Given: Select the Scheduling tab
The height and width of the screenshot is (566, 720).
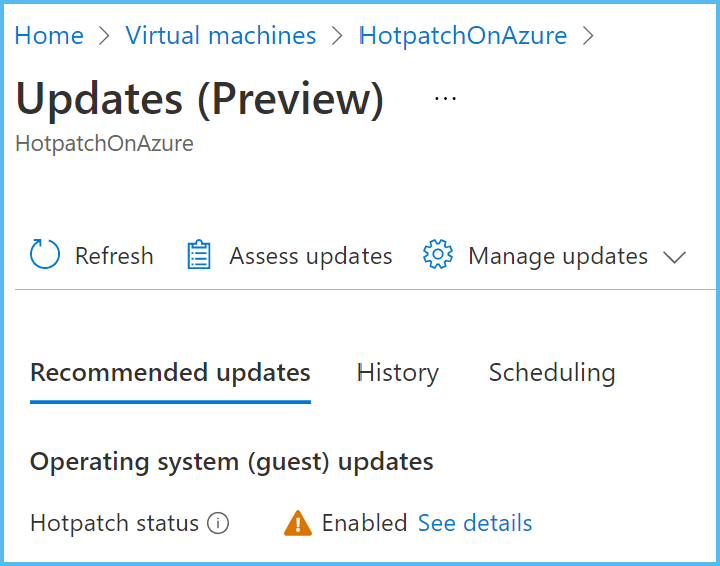Looking at the screenshot, I should click(x=551, y=373).
